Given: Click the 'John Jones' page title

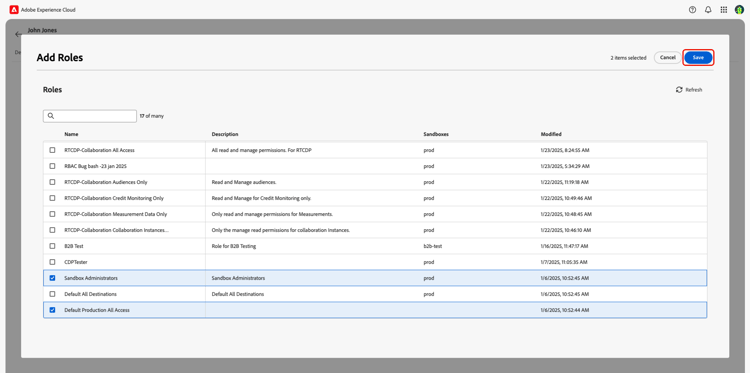Looking at the screenshot, I should click(42, 30).
